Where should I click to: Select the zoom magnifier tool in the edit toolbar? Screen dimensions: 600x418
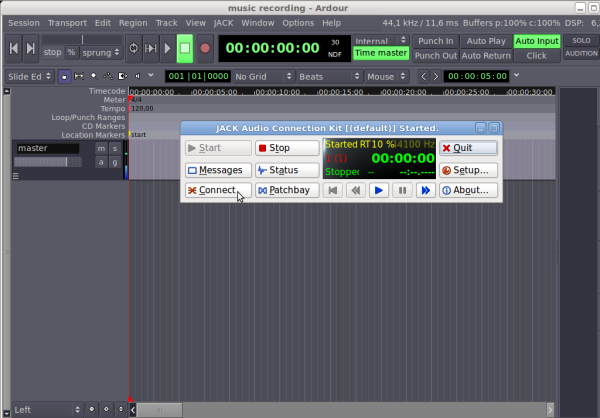click(94, 77)
